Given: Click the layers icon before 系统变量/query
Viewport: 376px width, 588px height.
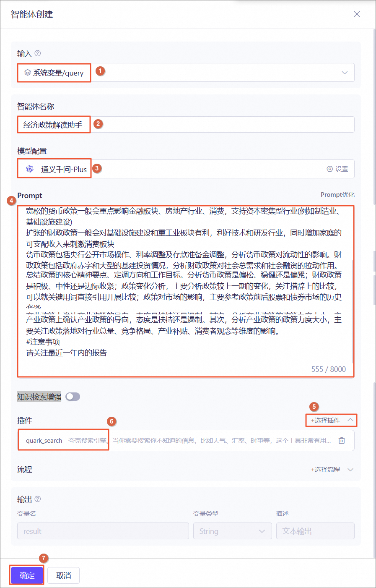Looking at the screenshot, I should click(28, 73).
